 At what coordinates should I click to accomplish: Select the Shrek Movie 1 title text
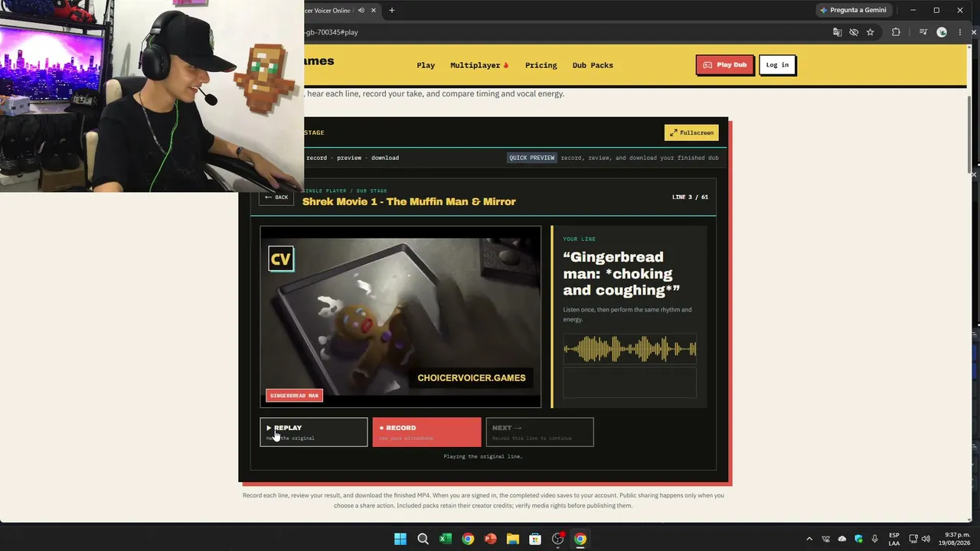409,201
